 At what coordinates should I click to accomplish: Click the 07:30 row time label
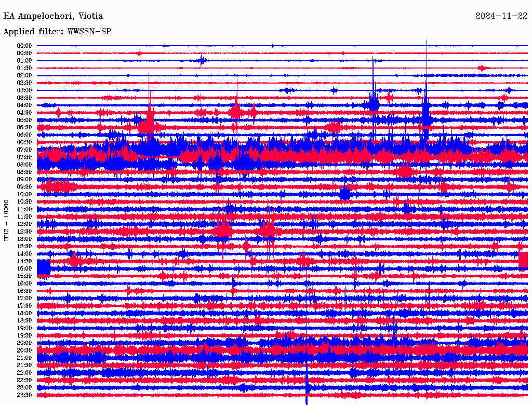pos(24,157)
